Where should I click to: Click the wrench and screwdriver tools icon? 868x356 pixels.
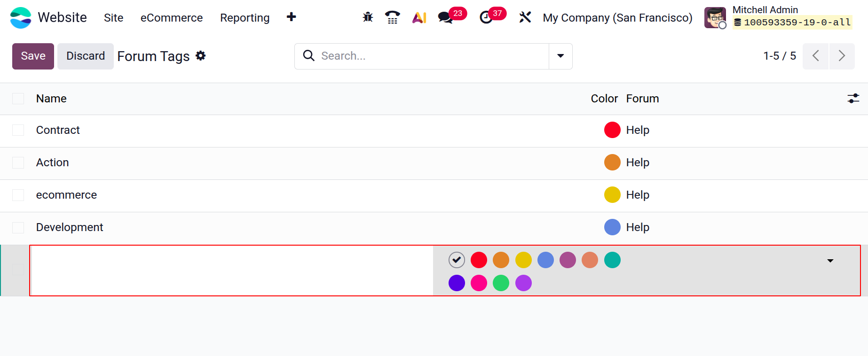(525, 17)
